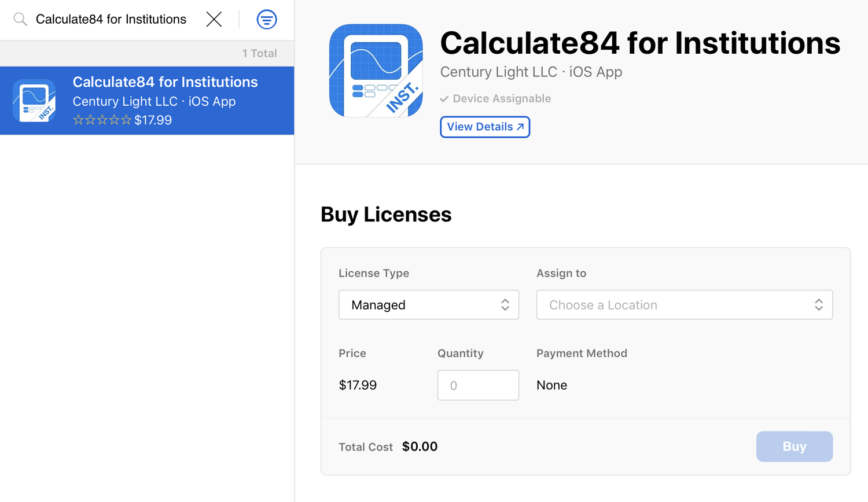
Task: Open the License Type Managed dropdown
Action: pos(428,305)
